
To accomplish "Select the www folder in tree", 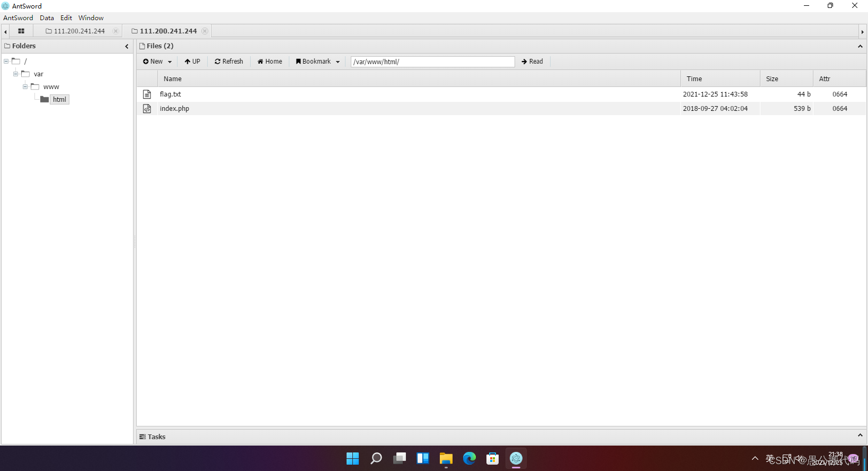I will [x=51, y=86].
